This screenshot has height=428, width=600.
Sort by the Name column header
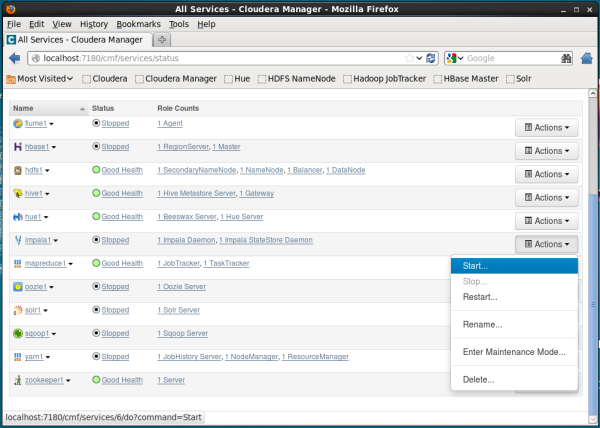pyautogui.click(x=49, y=108)
